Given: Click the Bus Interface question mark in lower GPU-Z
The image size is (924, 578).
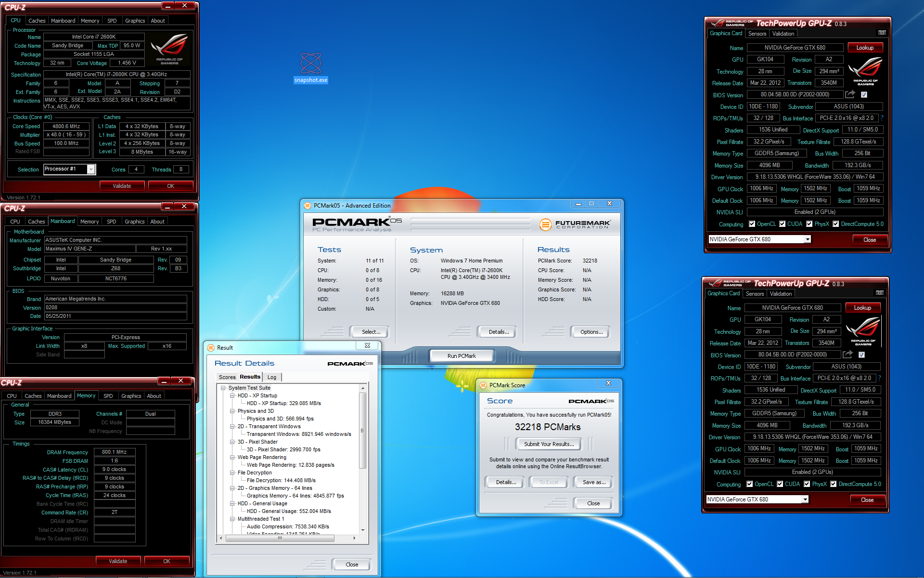Looking at the screenshot, I should (x=880, y=378).
